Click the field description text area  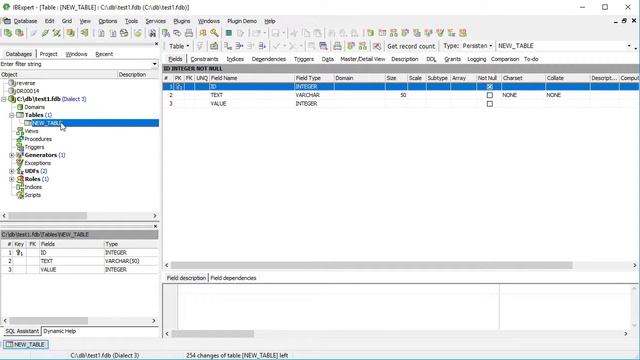click(x=338, y=307)
